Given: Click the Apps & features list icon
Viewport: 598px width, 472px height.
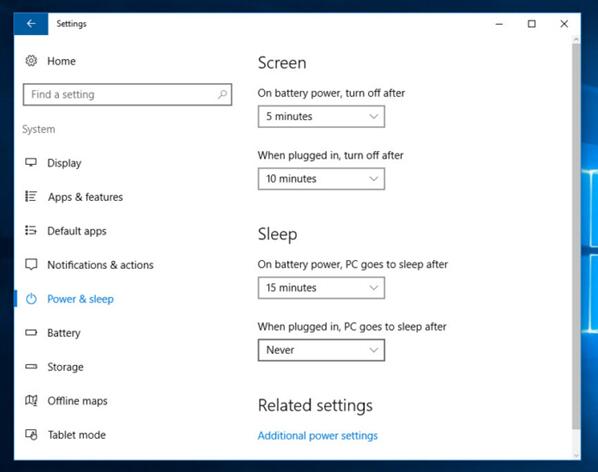Looking at the screenshot, I should pos(31,196).
